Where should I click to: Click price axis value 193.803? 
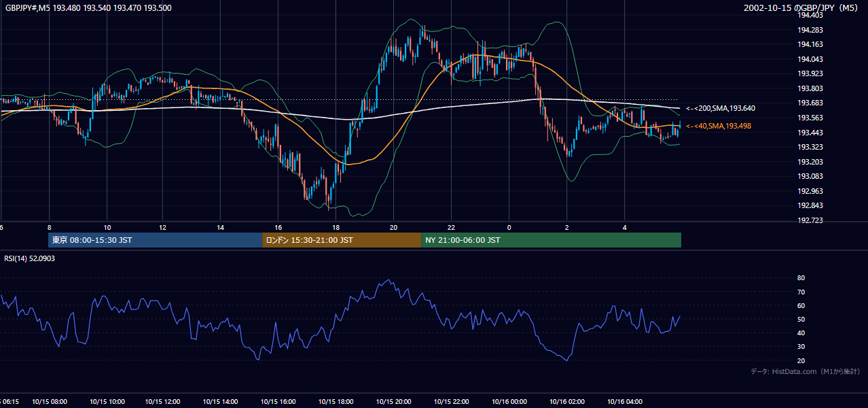(x=811, y=88)
